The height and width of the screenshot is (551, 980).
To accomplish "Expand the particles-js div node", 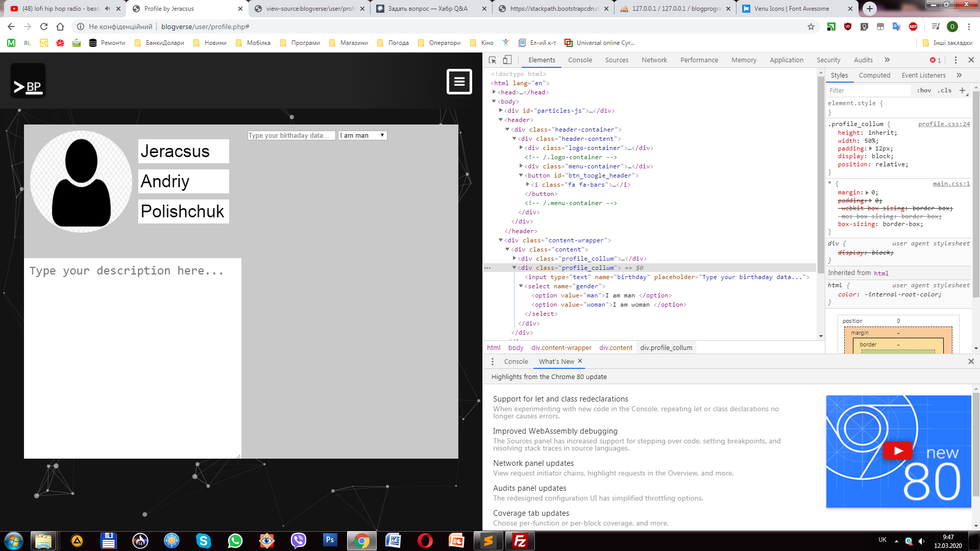I will point(501,111).
